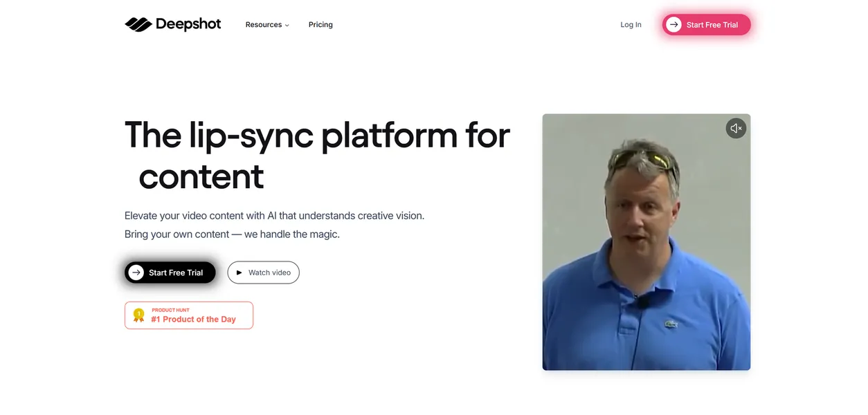This screenshot has height=415, width=868.
Task: Click the black Start Free Trial button
Action: coord(170,272)
